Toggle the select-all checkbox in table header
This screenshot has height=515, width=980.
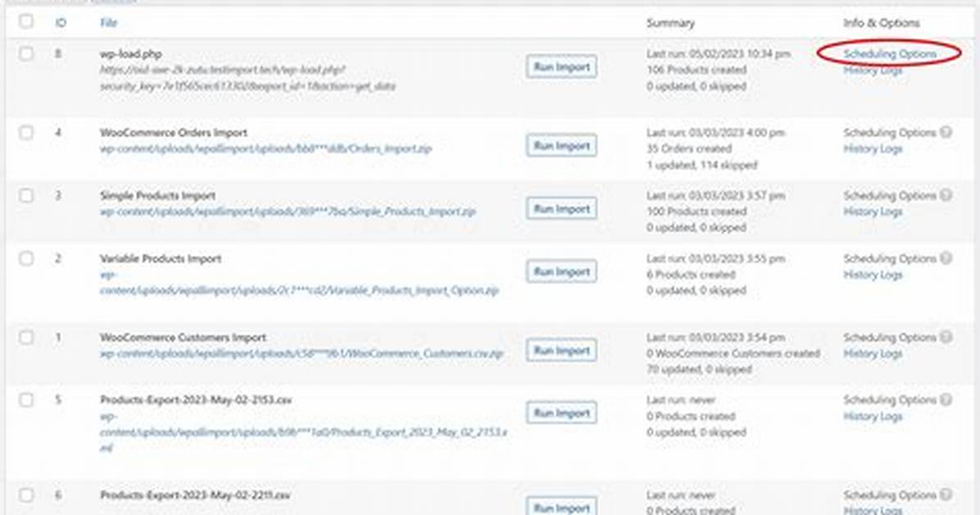pos(26,21)
